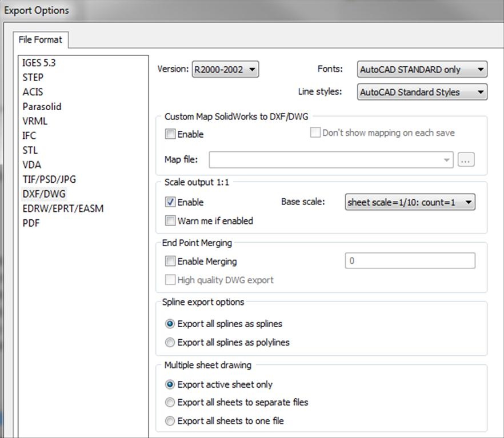Select Export all sheets to one file
Viewport: 504px width, 438px height.
pos(170,421)
